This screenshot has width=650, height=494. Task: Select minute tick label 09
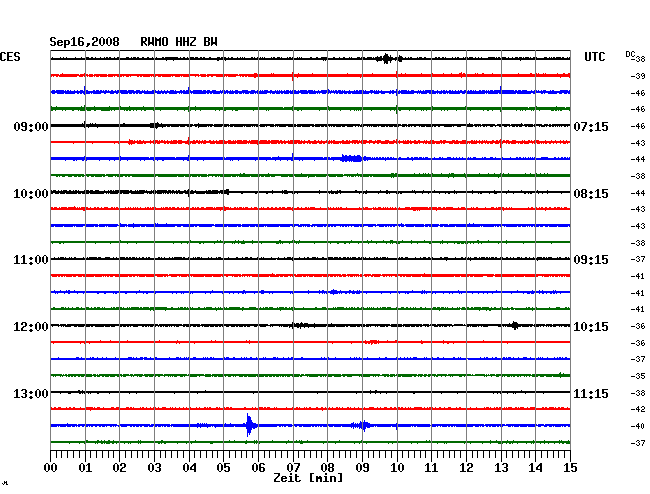click(x=362, y=468)
